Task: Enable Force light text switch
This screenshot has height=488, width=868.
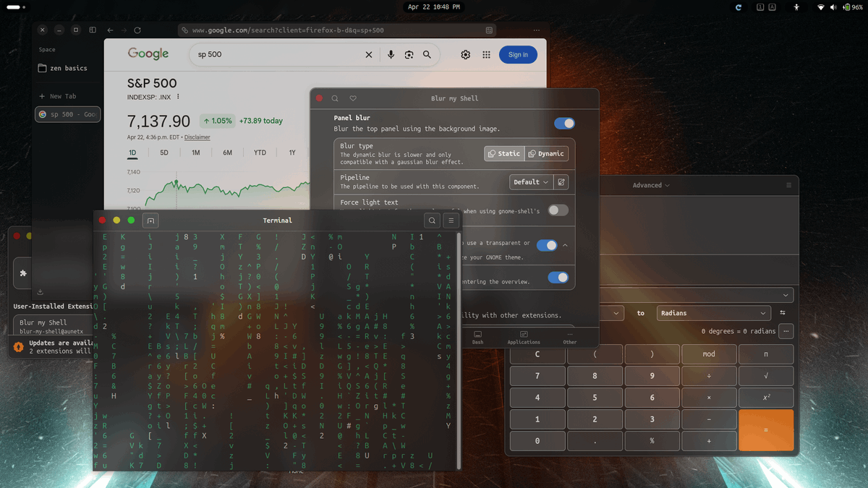Action: tap(558, 210)
